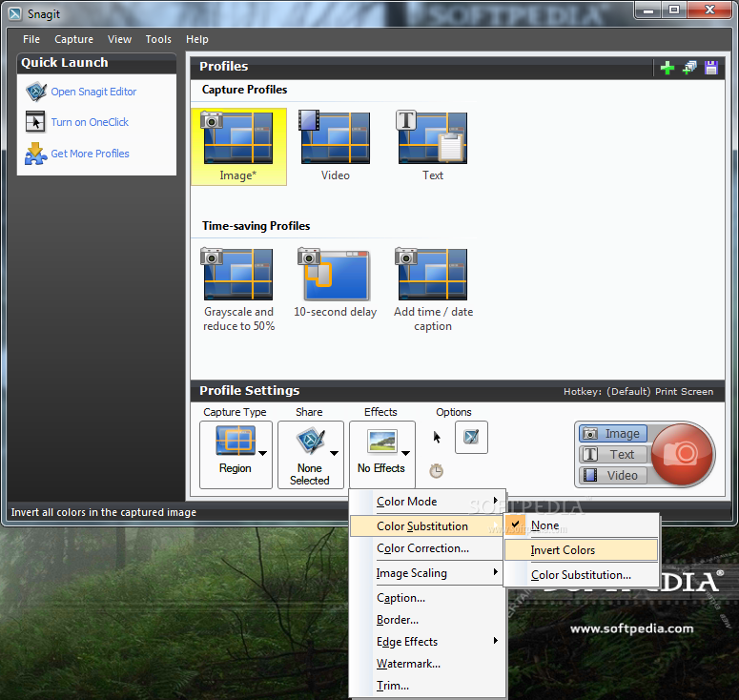Switch capture mode to Image
Image resolution: width=739 pixels, height=700 pixels.
[613, 434]
